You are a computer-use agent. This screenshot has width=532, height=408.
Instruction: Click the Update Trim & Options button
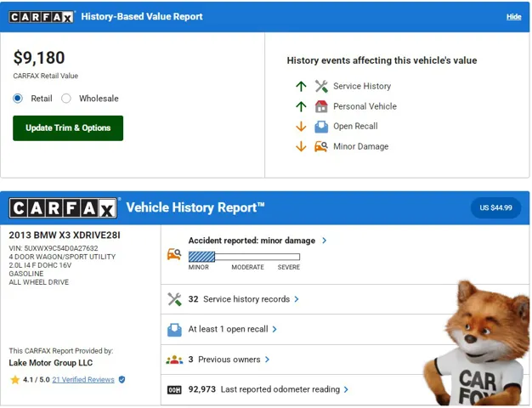(x=68, y=128)
